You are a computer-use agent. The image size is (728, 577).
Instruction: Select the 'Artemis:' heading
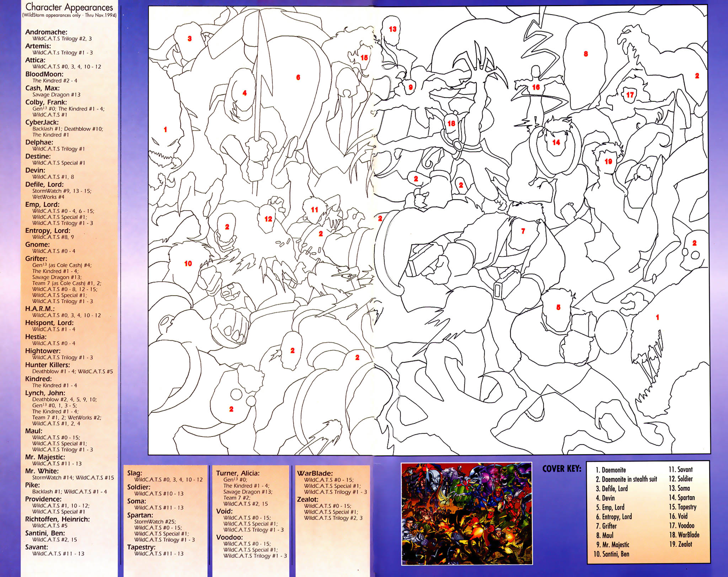(x=38, y=46)
